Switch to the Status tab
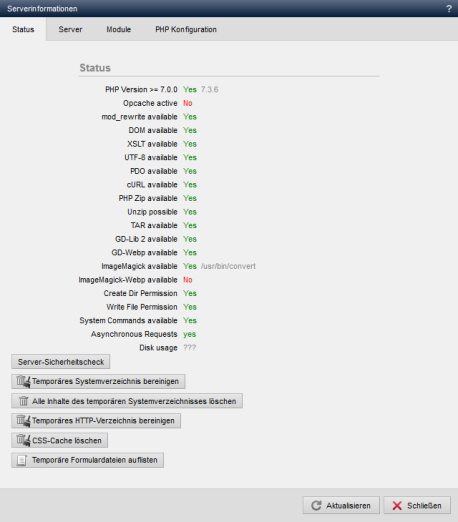 (x=23, y=29)
